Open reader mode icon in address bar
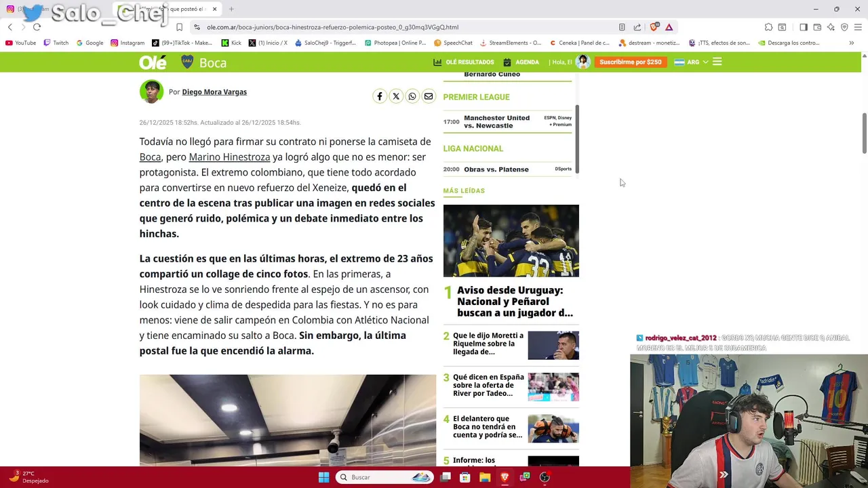This screenshot has width=868, height=488. (622, 27)
